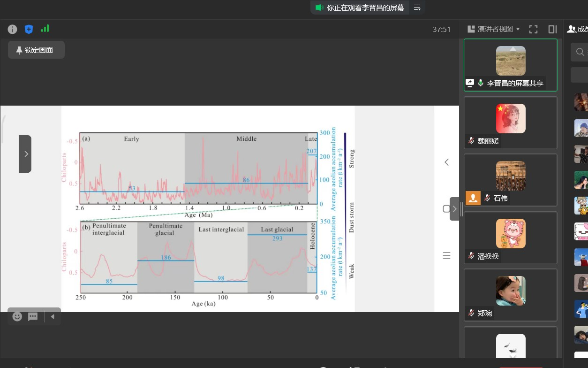Image resolution: width=588 pixels, height=368 pixels.
Task: Open the emoji reaction smiley icon
Action: click(x=17, y=316)
